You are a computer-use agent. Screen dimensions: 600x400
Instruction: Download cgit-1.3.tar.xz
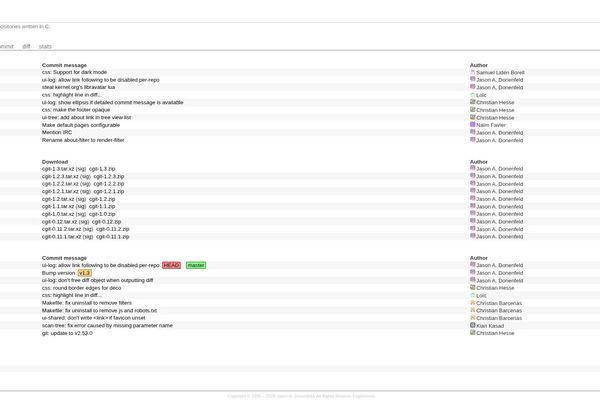click(x=58, y=168)
